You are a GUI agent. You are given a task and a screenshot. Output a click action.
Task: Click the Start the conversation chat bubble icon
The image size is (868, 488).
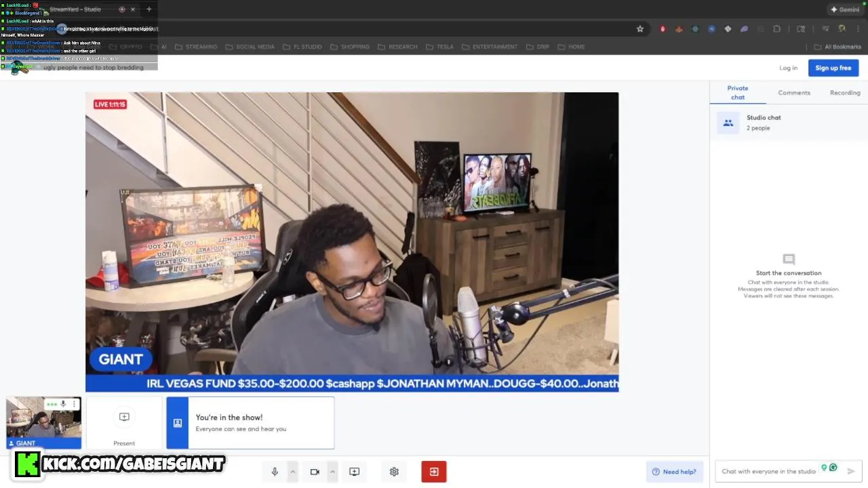point(789,260)
